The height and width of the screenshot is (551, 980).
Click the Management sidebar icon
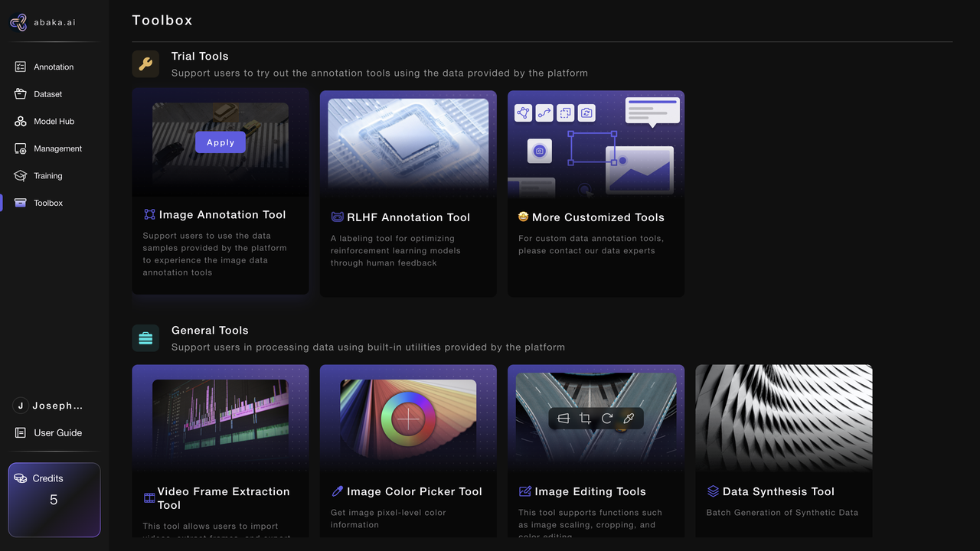pyautogui.click(x=20, y=148)
